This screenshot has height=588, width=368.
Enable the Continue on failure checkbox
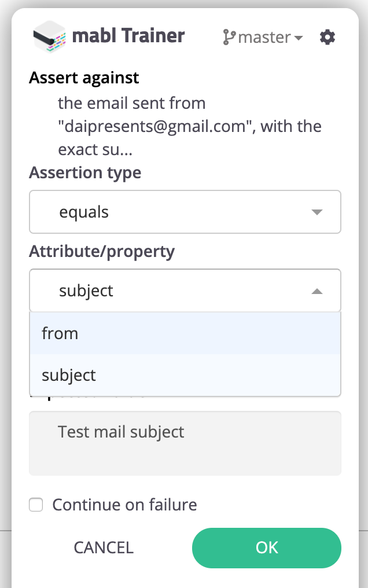[36, 505]
